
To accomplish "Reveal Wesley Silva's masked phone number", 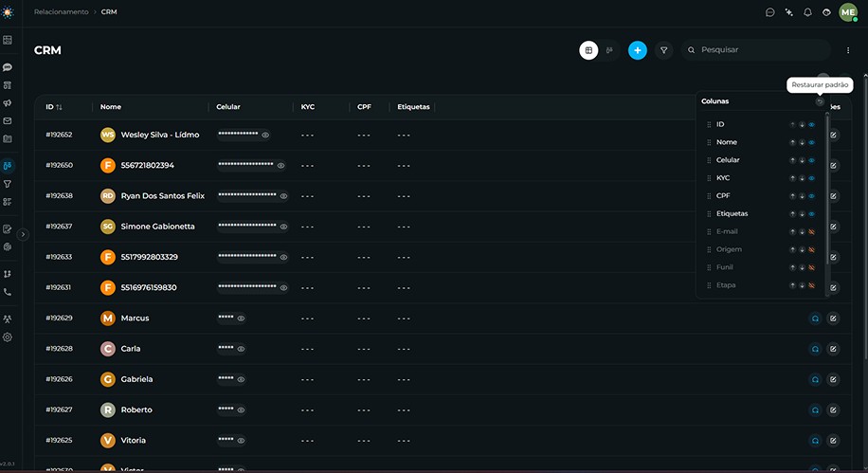I will [x=265, y=136].
